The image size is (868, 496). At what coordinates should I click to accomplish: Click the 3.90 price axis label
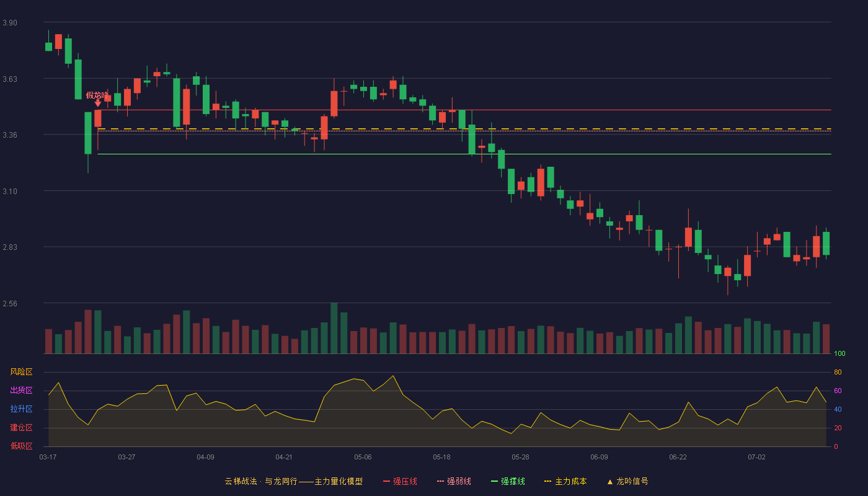[10, 23]
